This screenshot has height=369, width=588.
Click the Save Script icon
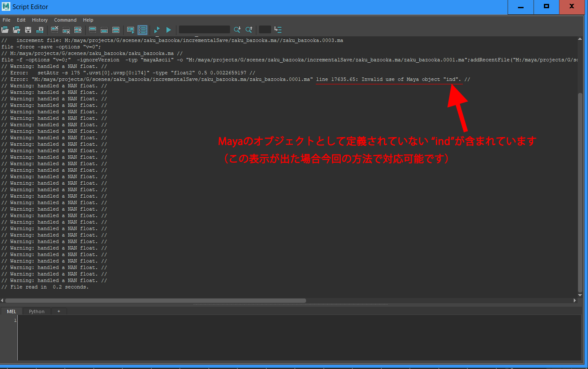[x=28, y=30]
